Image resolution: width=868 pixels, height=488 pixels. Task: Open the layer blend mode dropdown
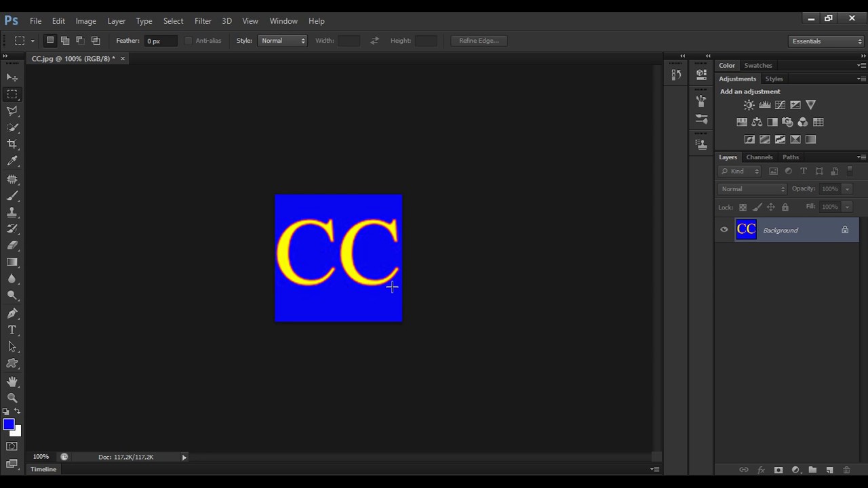[753, 189]
